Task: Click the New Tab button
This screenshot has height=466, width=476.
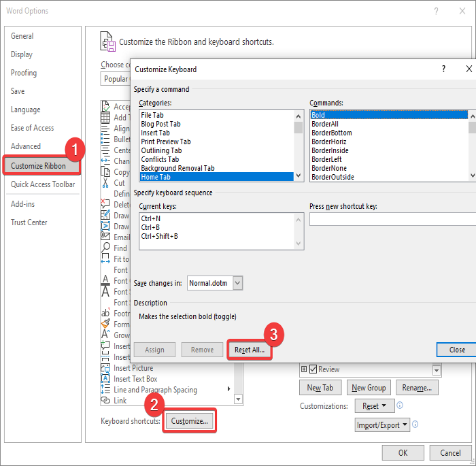Action: 320,388
